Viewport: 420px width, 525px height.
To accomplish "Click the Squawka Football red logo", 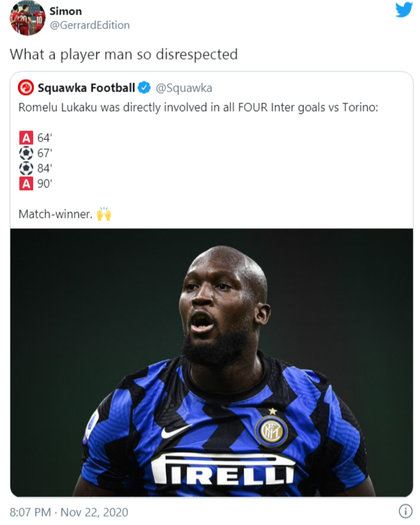I will (26, 87).
